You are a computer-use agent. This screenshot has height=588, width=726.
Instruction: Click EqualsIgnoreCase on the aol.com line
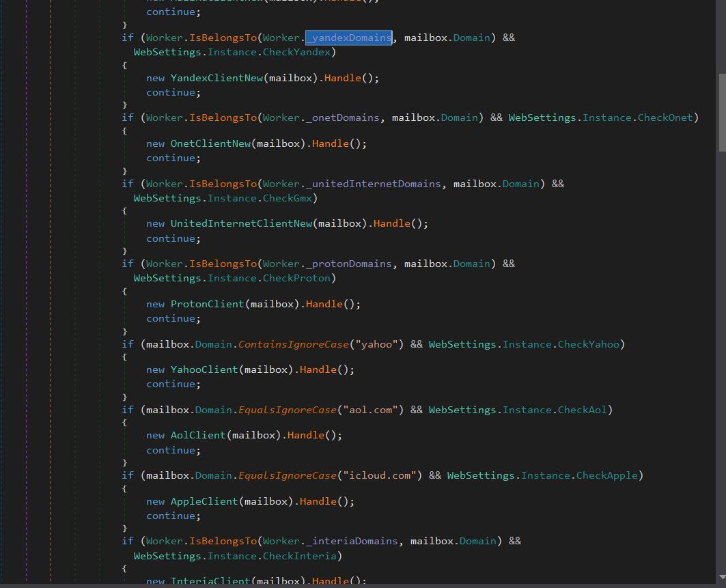click(x=287, y=410)
